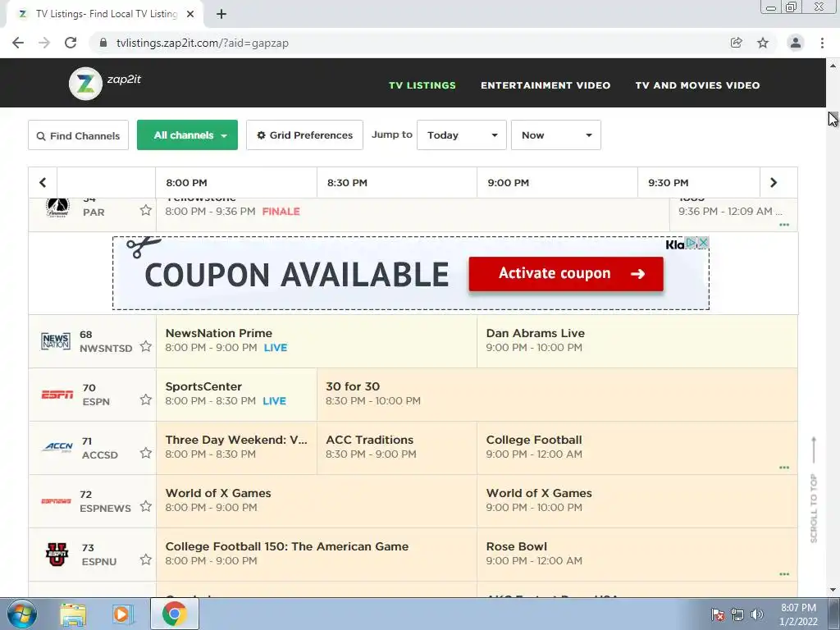Click the Paramount network logo

coord(57,207)
